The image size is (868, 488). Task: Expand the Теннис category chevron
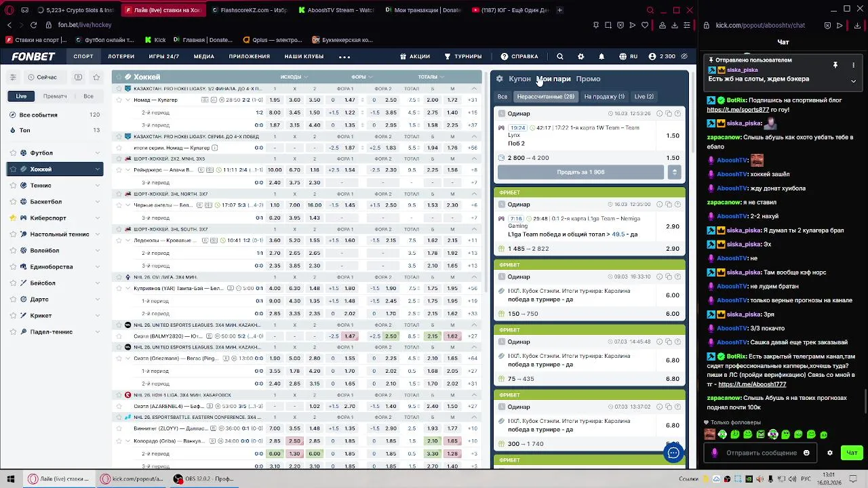98,186
